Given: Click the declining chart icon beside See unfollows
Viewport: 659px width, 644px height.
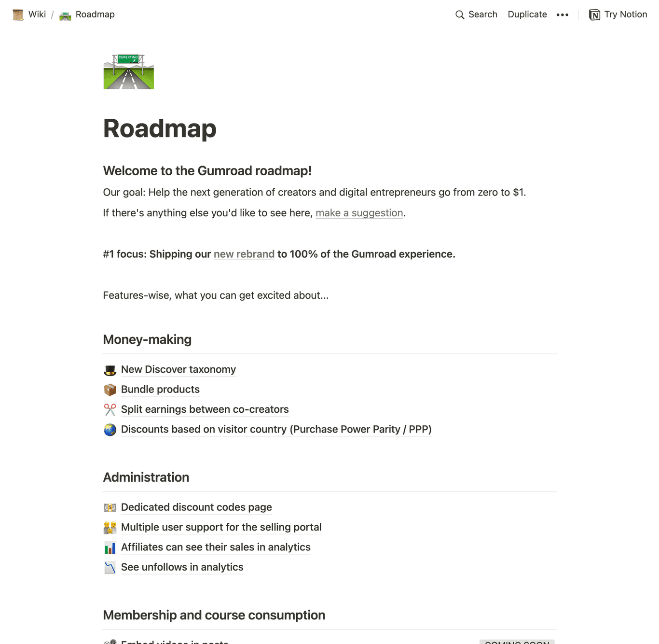Looking at the screenshot, I should pyautogui.click(x=110, y=567).
